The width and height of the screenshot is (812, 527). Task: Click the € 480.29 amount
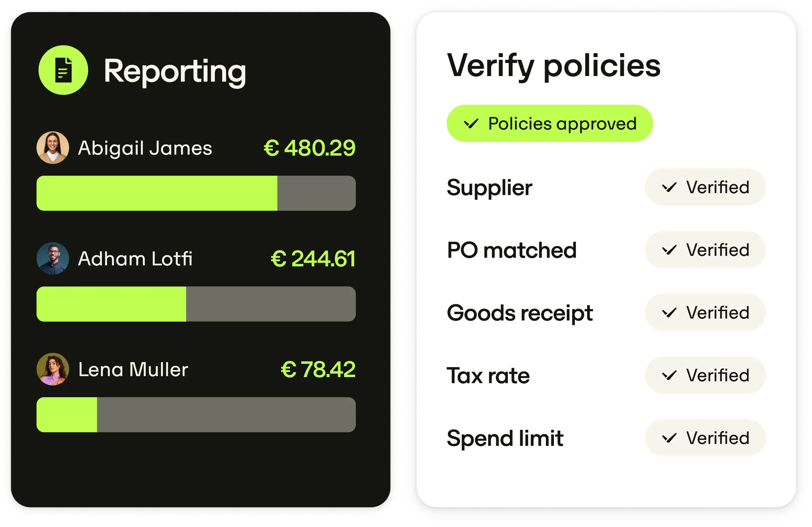[309, 148]
